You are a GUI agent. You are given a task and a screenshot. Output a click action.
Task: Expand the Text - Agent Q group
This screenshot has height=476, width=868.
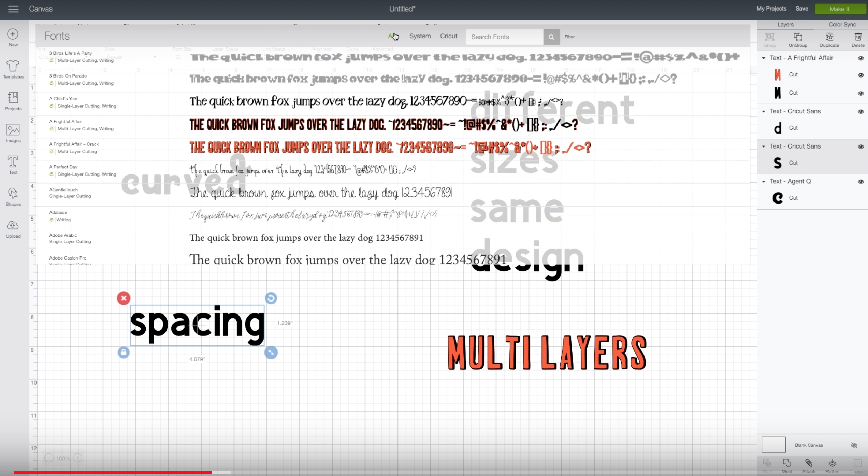coord(764,181)
